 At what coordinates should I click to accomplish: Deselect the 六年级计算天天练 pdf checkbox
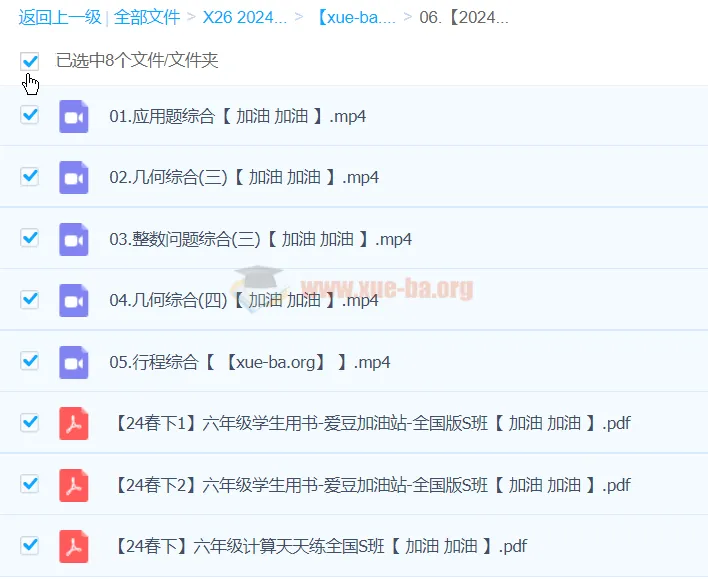(x=30, y=545)
